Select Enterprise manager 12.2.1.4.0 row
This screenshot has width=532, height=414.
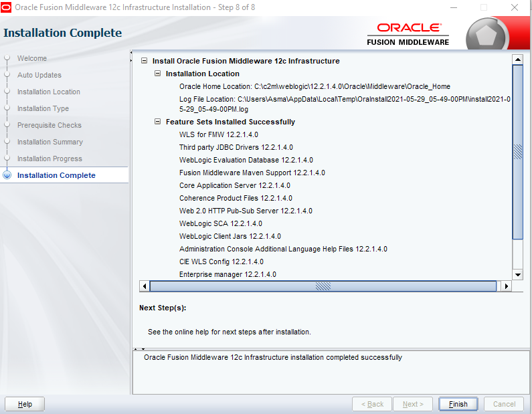point(228,274)
